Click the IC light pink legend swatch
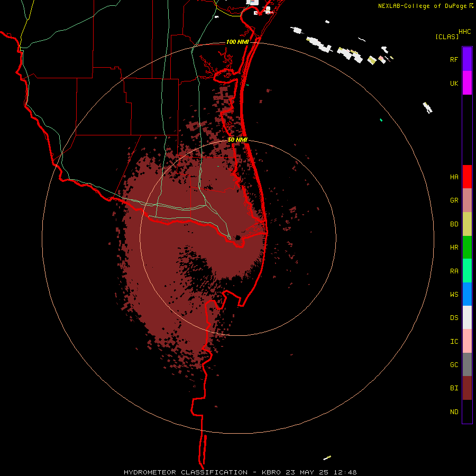Image resolution: width=476 pixels, height=476 pixels. (x=467, y=341)
